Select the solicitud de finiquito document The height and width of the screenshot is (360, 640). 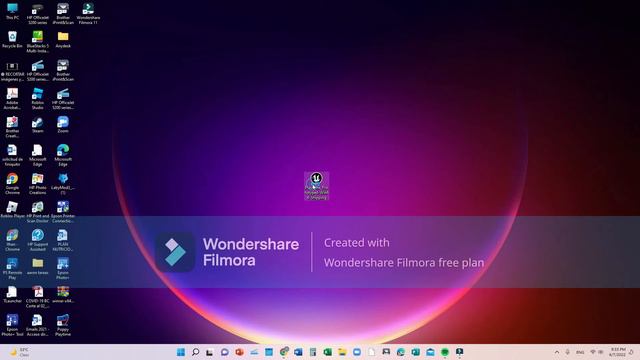12,155
